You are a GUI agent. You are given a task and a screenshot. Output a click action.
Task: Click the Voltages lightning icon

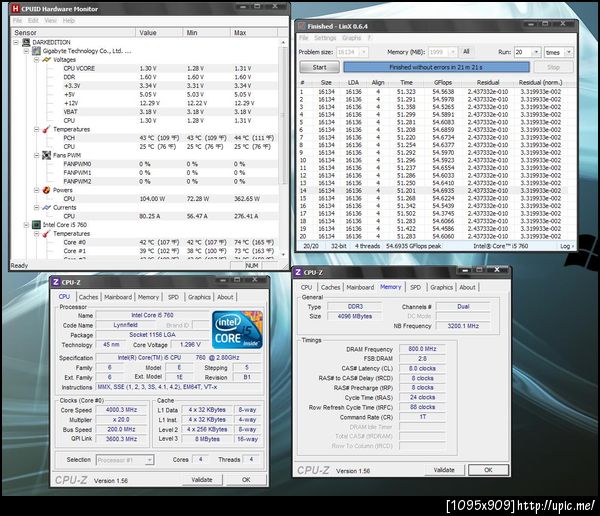point(46,60)
